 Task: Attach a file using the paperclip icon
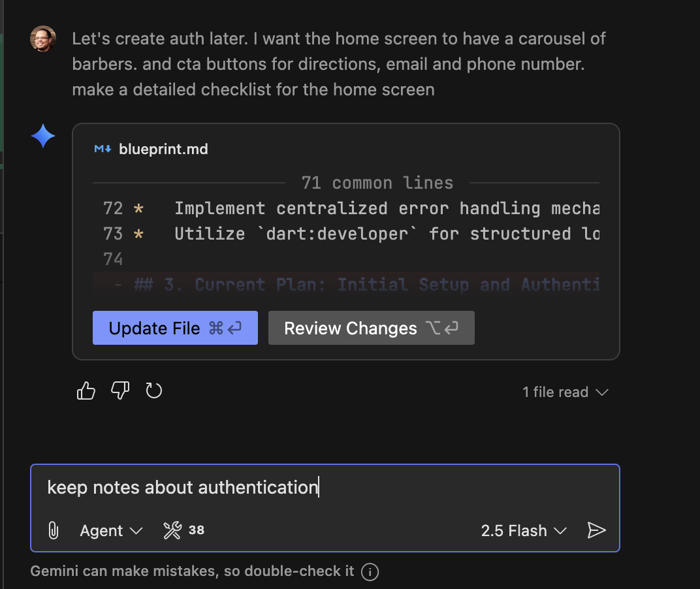pos(53,531)
